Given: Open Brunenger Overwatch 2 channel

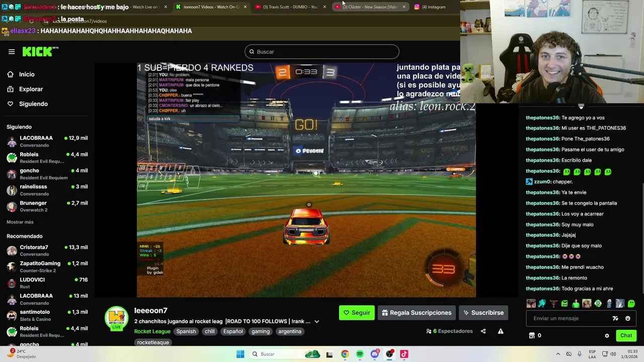Looking at the screenshot, I should 47,206.
